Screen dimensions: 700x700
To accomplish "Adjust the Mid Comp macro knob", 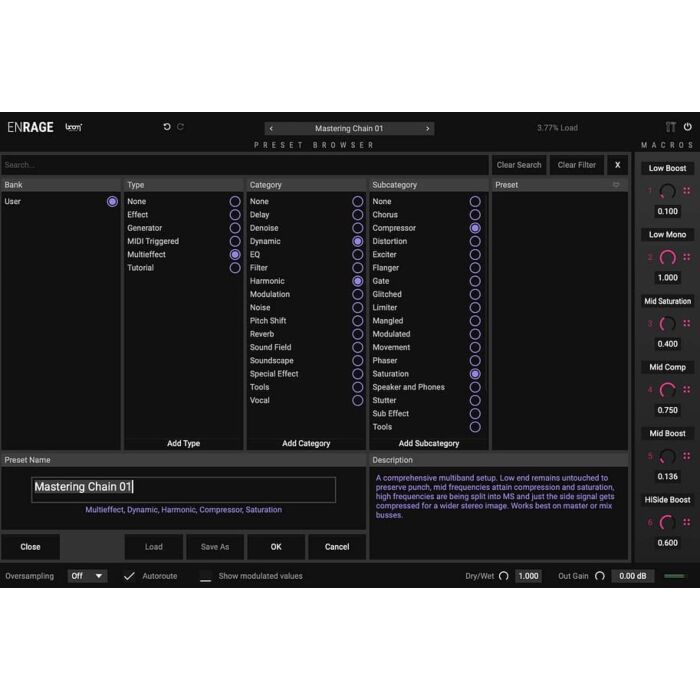I will click(x=667, y=390).
